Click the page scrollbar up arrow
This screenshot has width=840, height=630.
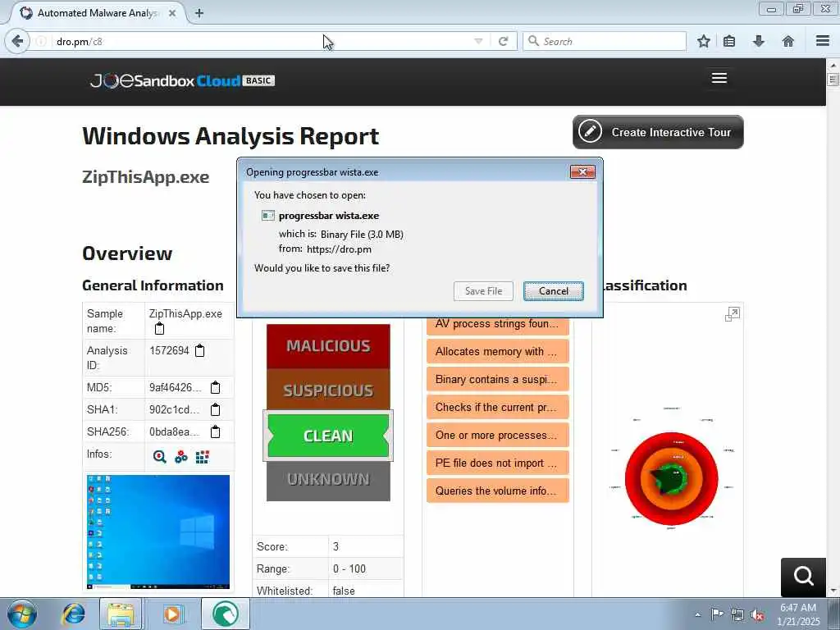pos(833,66)
